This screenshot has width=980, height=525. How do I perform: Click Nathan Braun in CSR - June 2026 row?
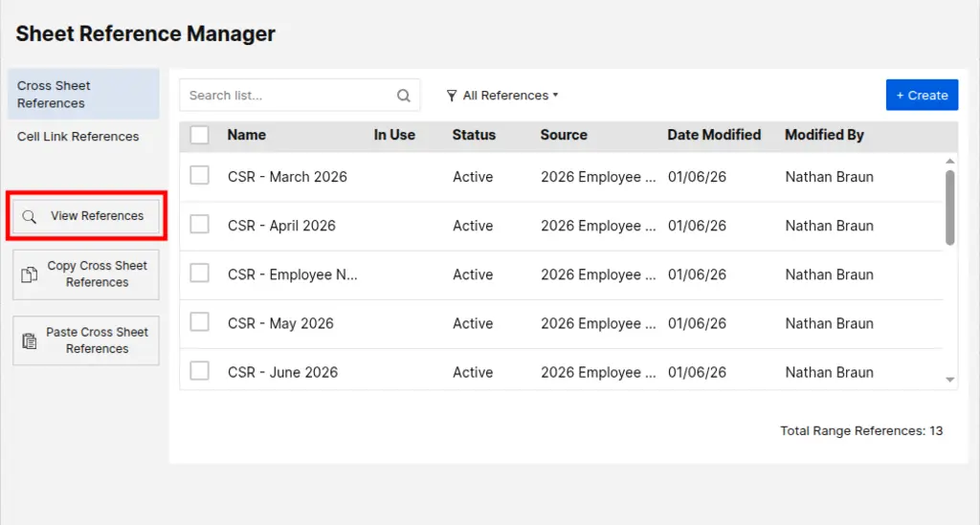[x=830, y=373]
